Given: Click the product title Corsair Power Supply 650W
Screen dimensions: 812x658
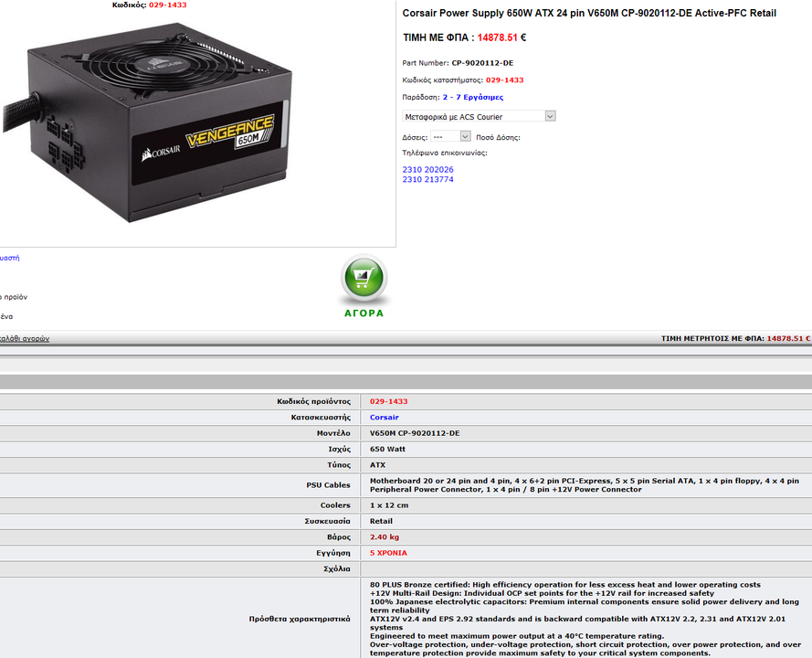Looking at the screenshot, I should coord(589,13).
